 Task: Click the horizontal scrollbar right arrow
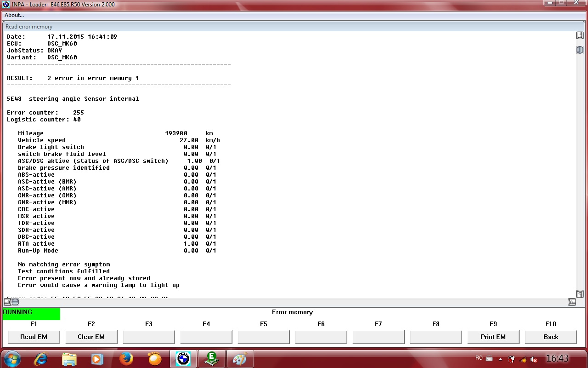(x=571, y=302)
